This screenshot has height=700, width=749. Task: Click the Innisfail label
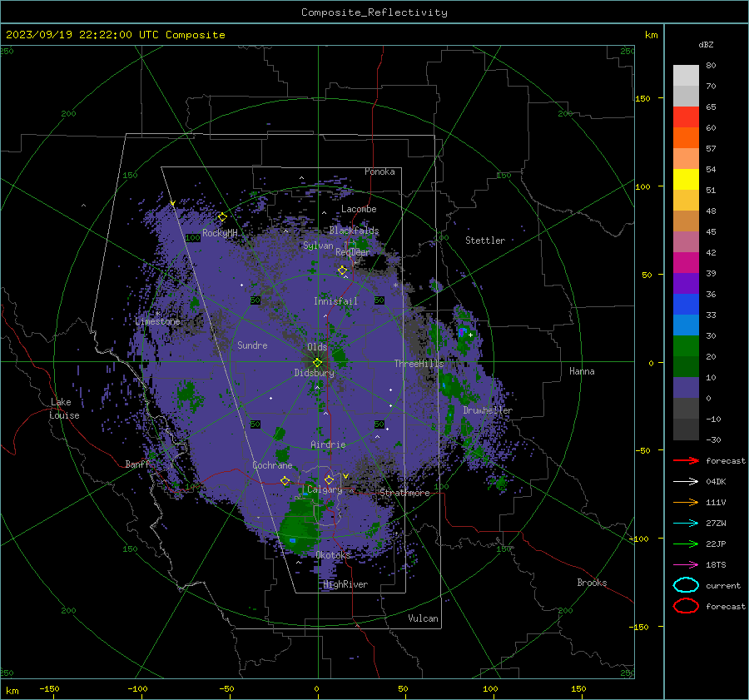tap(335, 301)
